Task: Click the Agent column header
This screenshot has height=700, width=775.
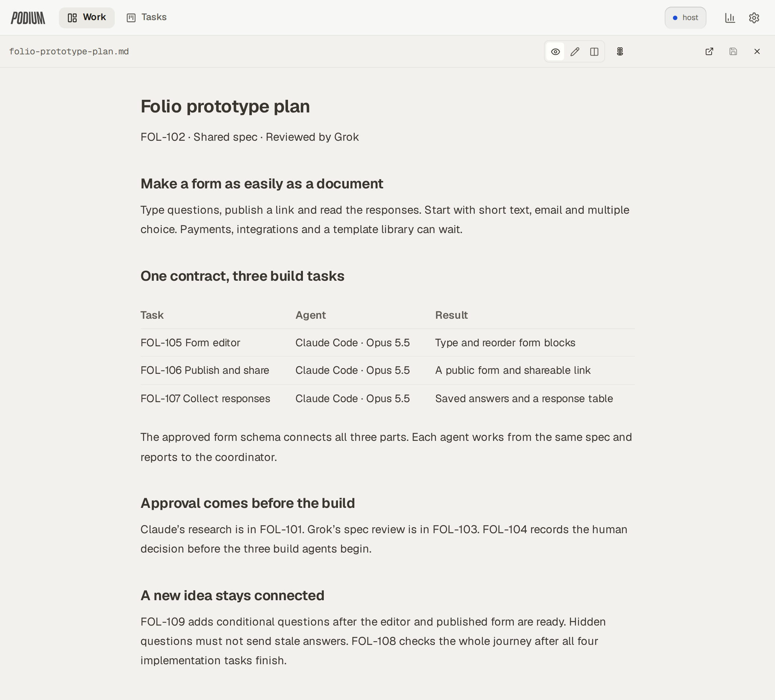Action: [x=310, y=315]
